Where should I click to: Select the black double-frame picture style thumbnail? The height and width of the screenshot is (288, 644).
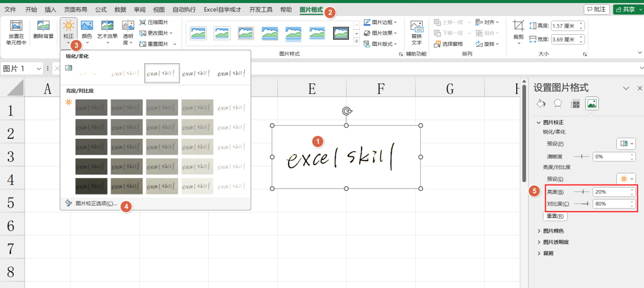341,33
